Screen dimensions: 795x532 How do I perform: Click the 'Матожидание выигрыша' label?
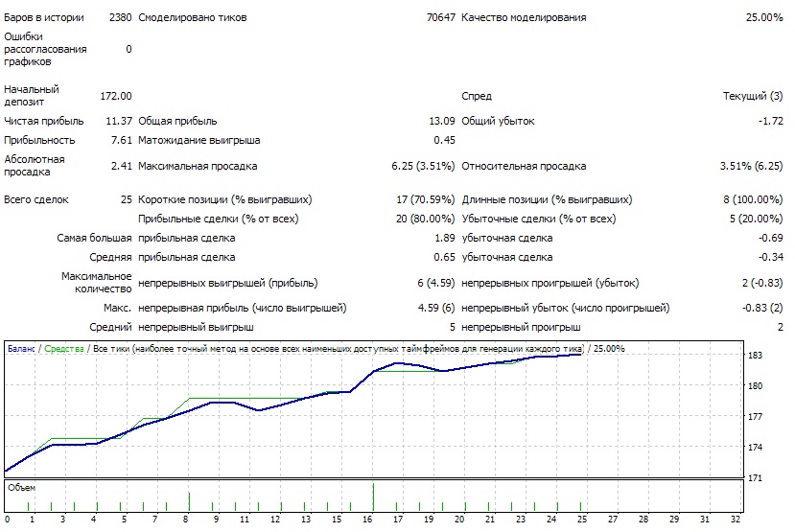coord(199,140)
